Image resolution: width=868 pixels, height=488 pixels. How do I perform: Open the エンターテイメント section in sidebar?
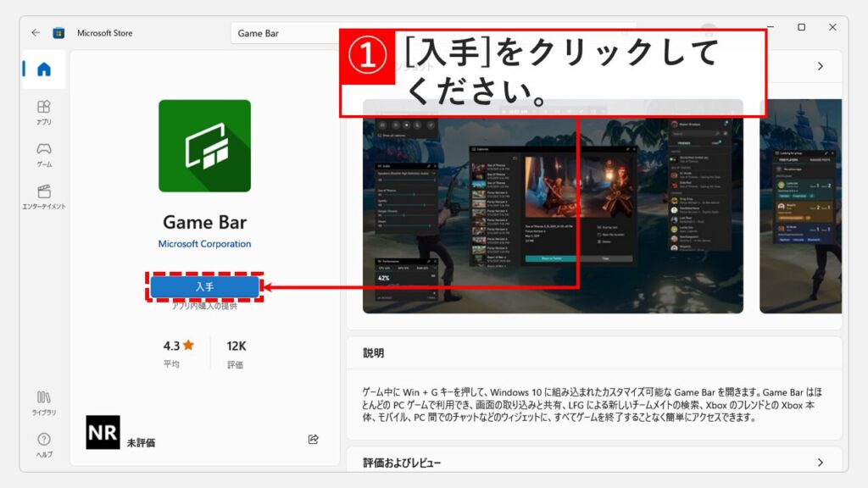(x=44, y=197)
